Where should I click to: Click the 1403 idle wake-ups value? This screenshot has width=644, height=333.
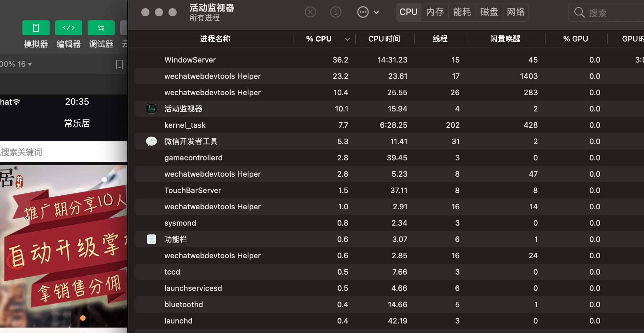529,76
